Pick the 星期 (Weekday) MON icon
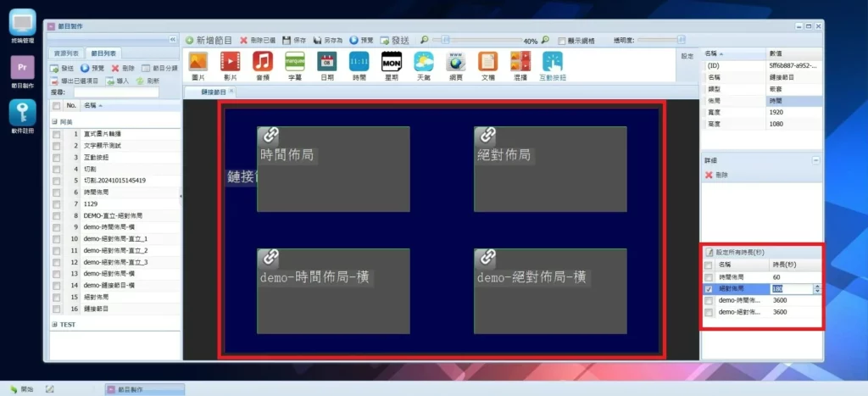Viewport: 868px width, 396px height. (391, 62)
